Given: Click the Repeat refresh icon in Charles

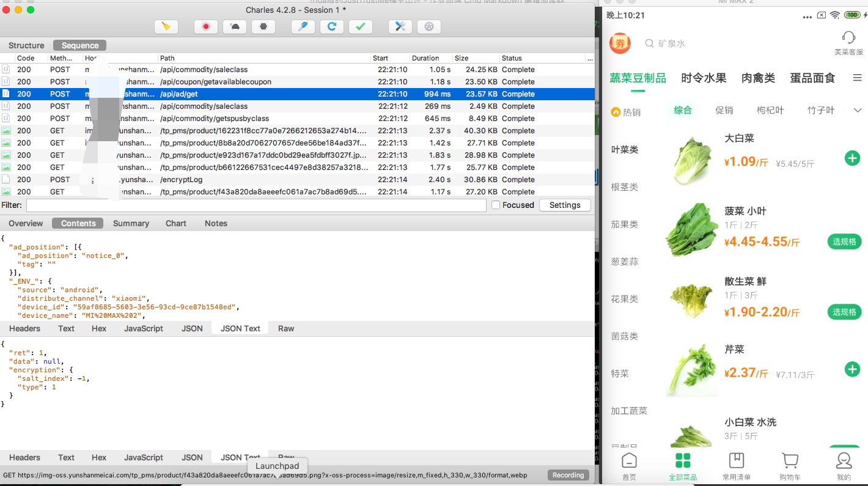Looking at the screenshot, I should tap(332, 26).
